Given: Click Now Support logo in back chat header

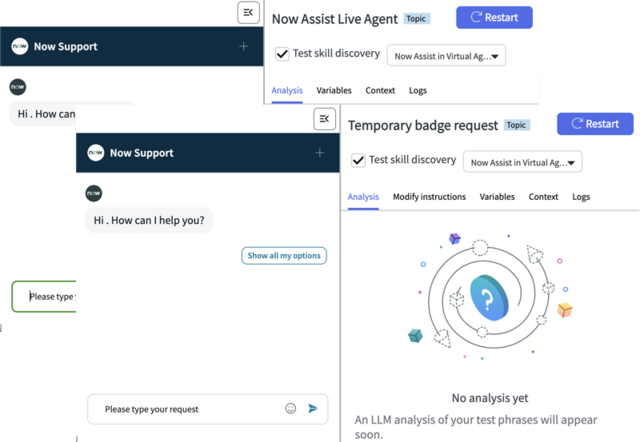Looking at the screenshot, I should point(20,47).
